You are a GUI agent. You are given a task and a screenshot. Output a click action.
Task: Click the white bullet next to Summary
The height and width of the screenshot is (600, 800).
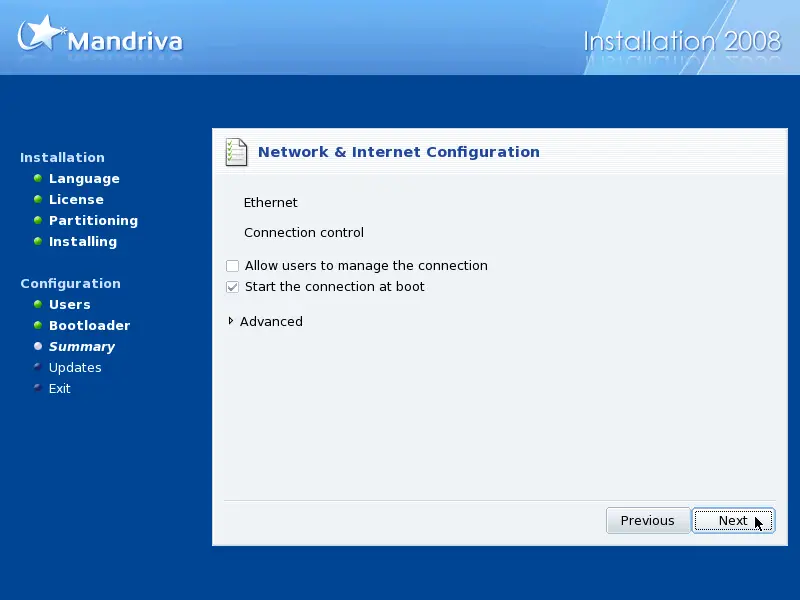(38, 346)
